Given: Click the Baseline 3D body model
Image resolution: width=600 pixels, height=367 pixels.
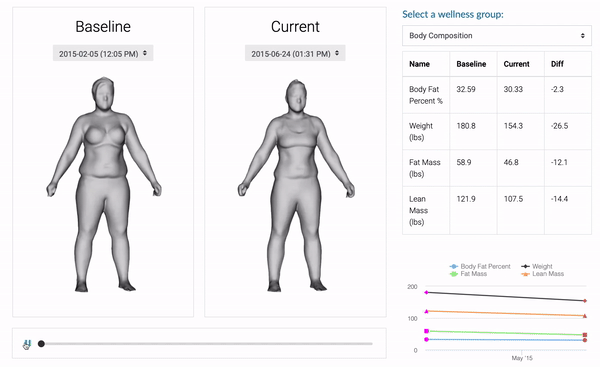Looking at the screenshot, I should (104, 184).
